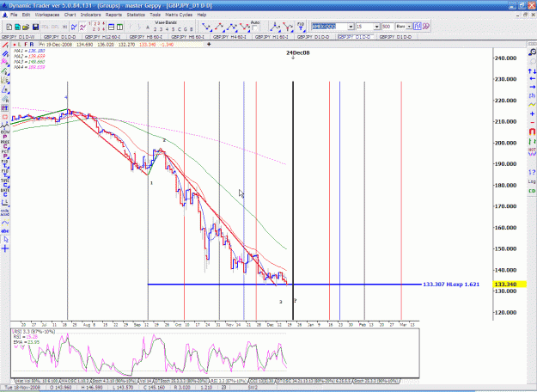The height and width of the screenshot is (392, 537).
Task: Open the dropdown showing value 15
Action: [x=376, y=27]
